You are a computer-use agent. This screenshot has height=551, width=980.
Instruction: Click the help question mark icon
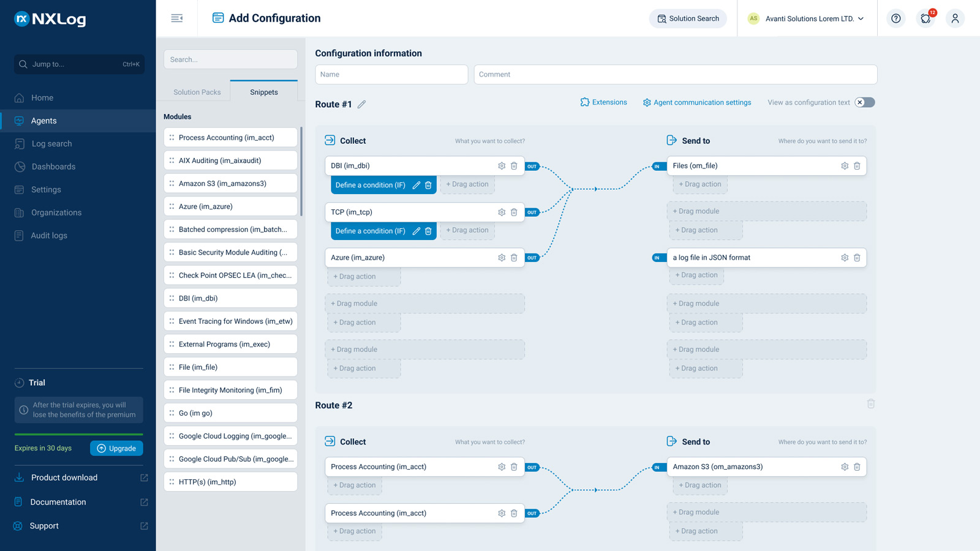(x=896, y=18)
